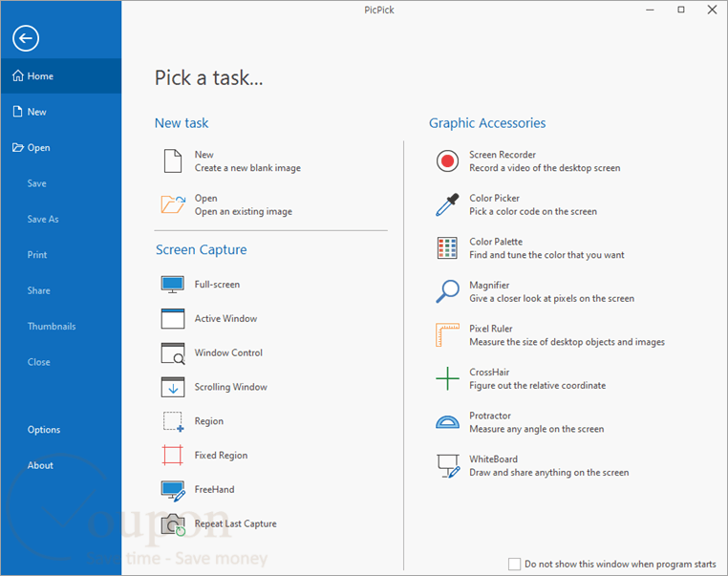The height and width of the screenshot is (576, 728).
Task: Click the Region capture icon
Action: click(173, 421)
